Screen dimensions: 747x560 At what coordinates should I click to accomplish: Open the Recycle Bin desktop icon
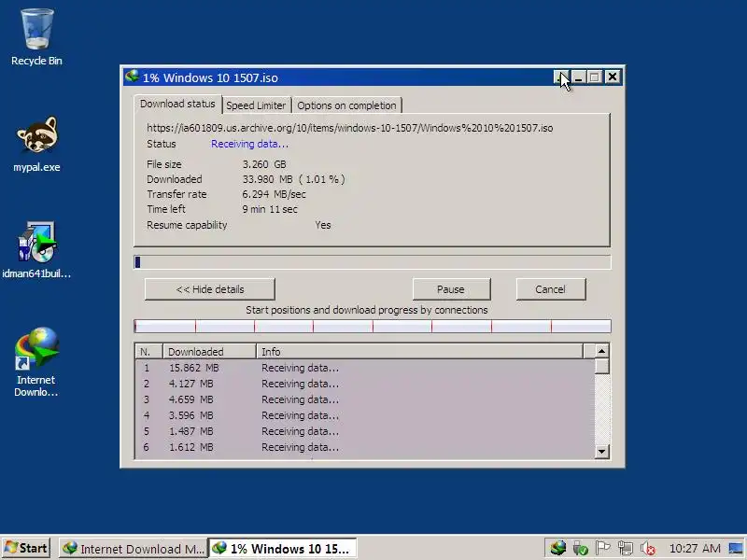pos(36,36)
